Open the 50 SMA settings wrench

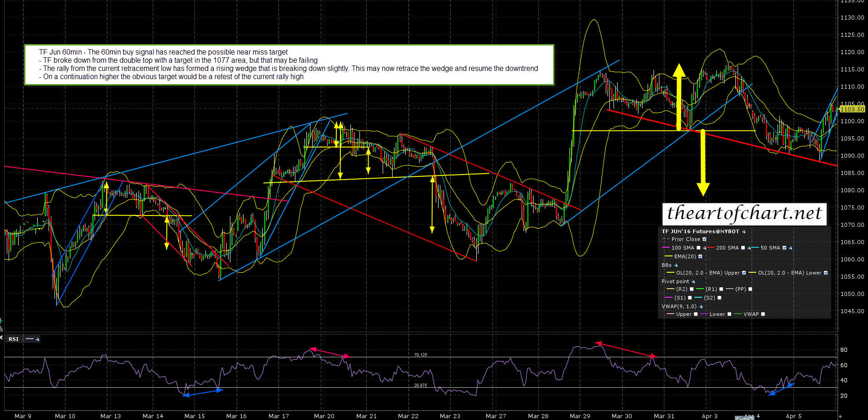[x=791, y=248]
